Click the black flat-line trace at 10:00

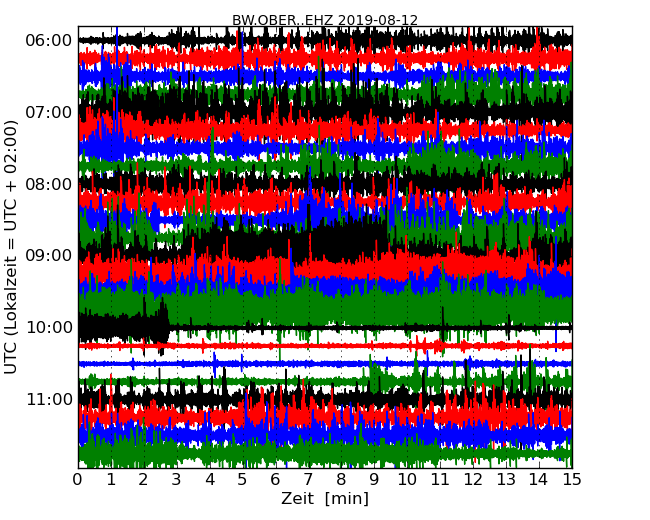(371, 328)
